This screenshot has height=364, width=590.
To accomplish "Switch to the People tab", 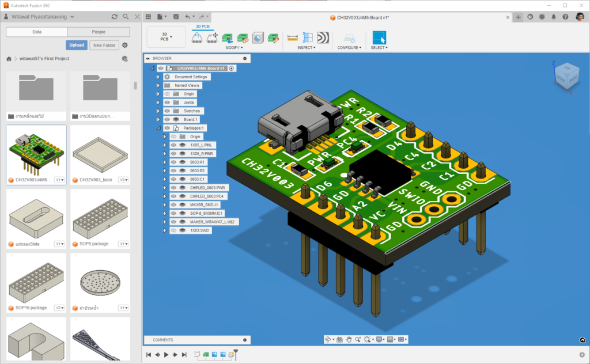I will coord(98,32).
